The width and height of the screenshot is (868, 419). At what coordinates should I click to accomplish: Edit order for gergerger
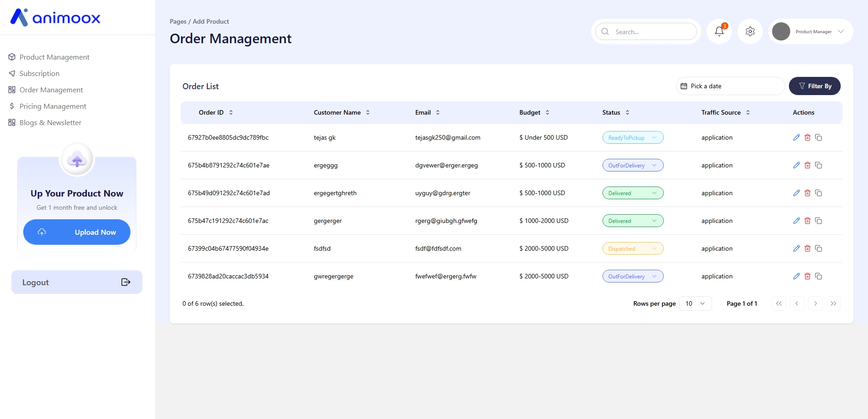(797, 221)
